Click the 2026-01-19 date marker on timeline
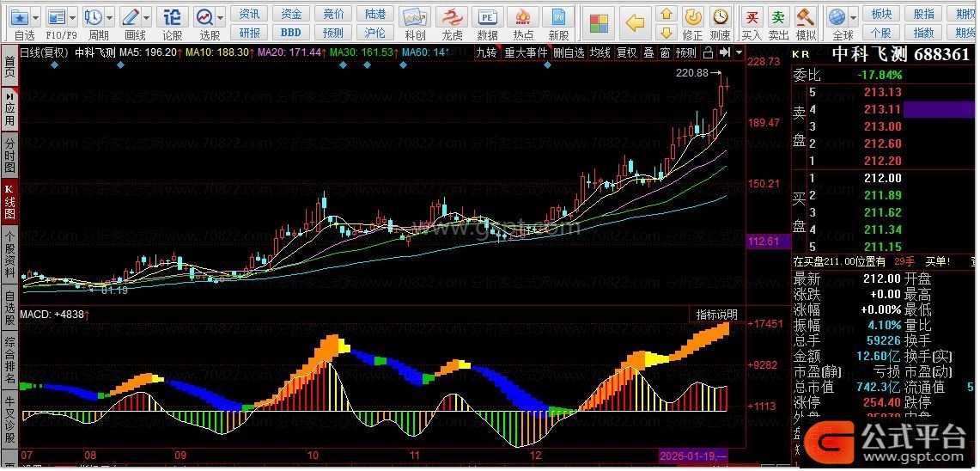 click(x=693, y=454)
